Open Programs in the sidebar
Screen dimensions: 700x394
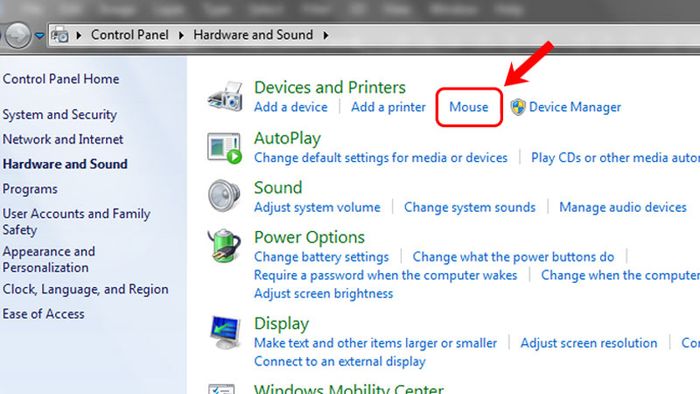pos(30,189)
